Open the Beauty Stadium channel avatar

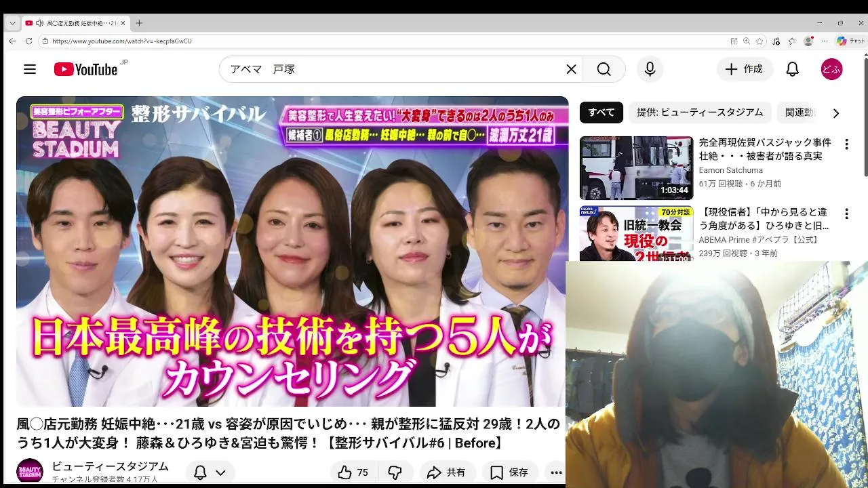(x=30, y=472)
